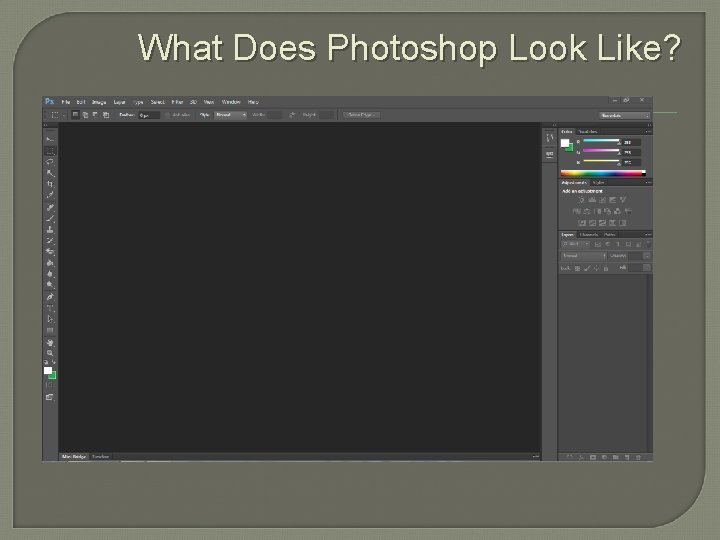Open the workspace switcher dropdown
The height and width of the screenshot is (540, 720).
tap(624, 115)
